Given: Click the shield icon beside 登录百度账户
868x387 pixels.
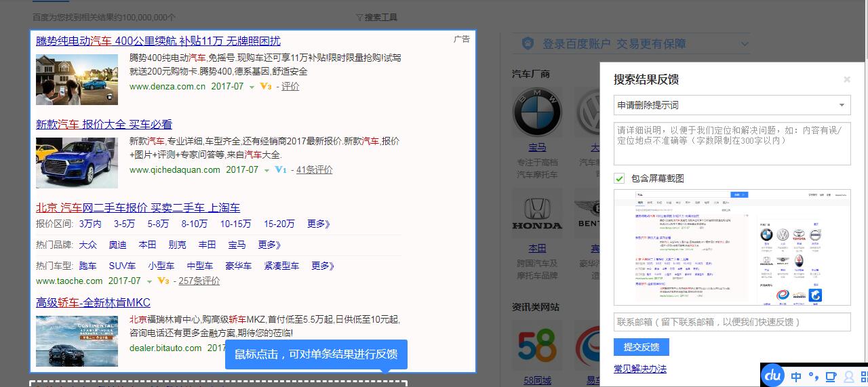Looking at the screenshot, I should pos(528,43).
